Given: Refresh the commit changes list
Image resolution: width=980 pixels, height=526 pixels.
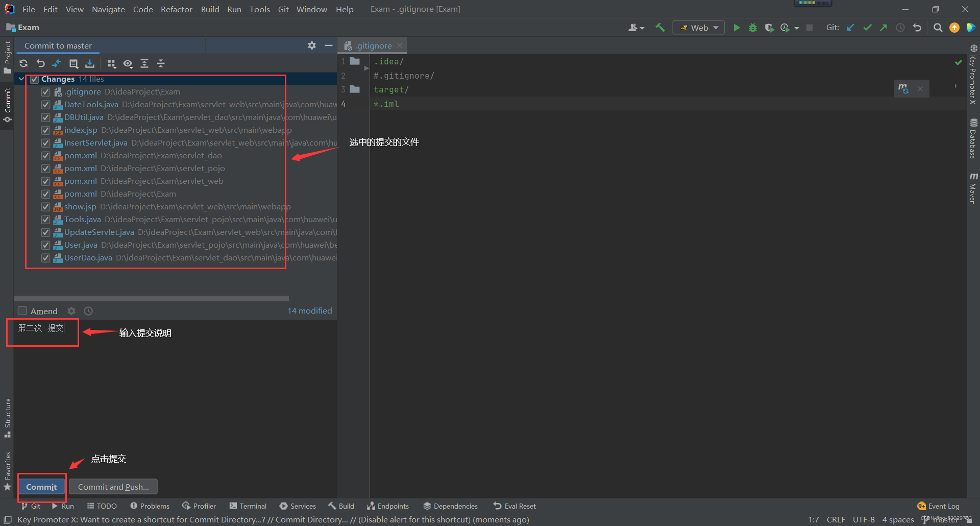Looking at the screenshot, I should (x=23, y=63).
